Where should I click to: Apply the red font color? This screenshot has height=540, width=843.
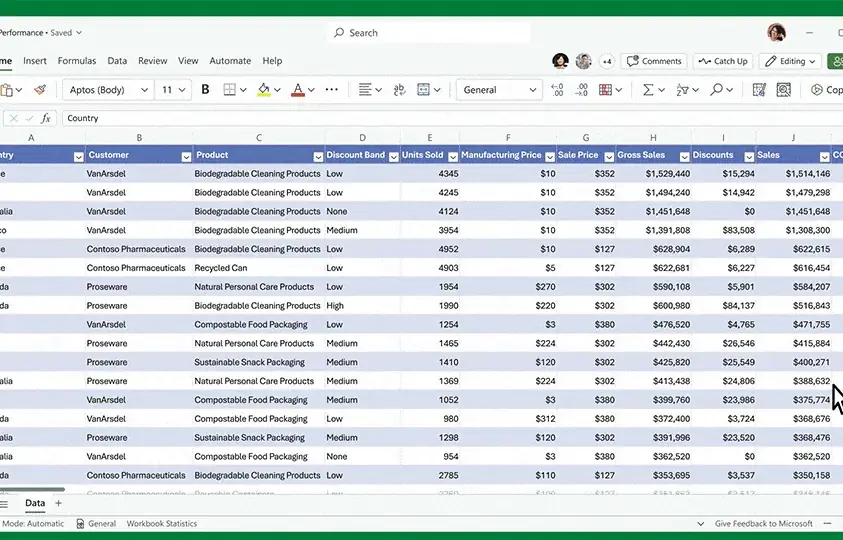[297, 90]
